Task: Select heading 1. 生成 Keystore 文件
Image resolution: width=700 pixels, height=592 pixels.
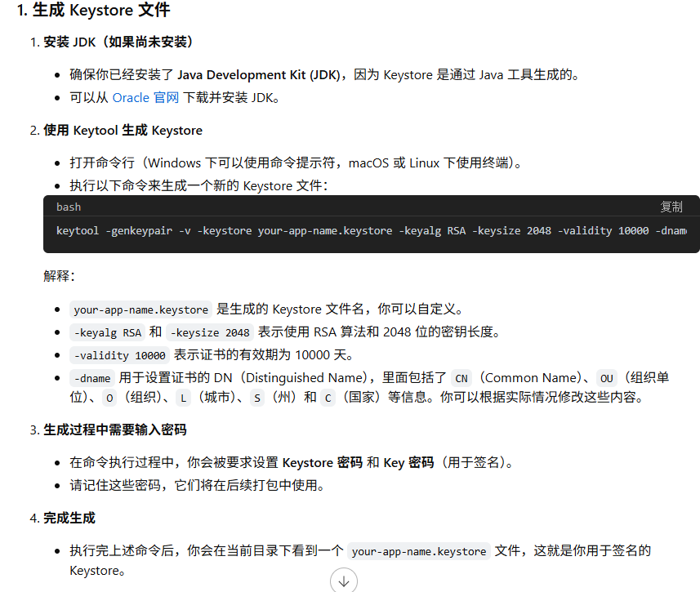Action: (x=93, y=10)
